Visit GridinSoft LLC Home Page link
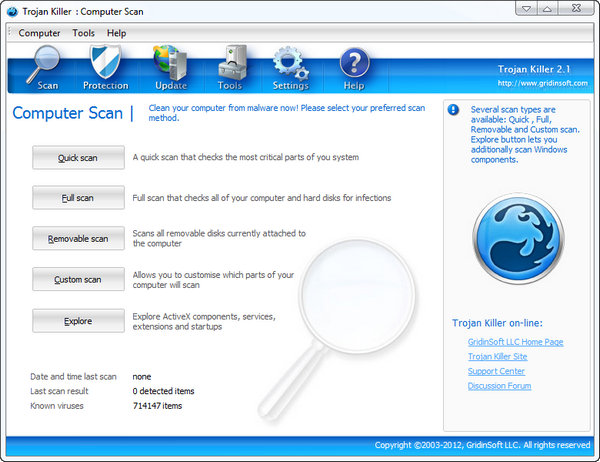The image size is (600, 462). [x=515, y=342]
